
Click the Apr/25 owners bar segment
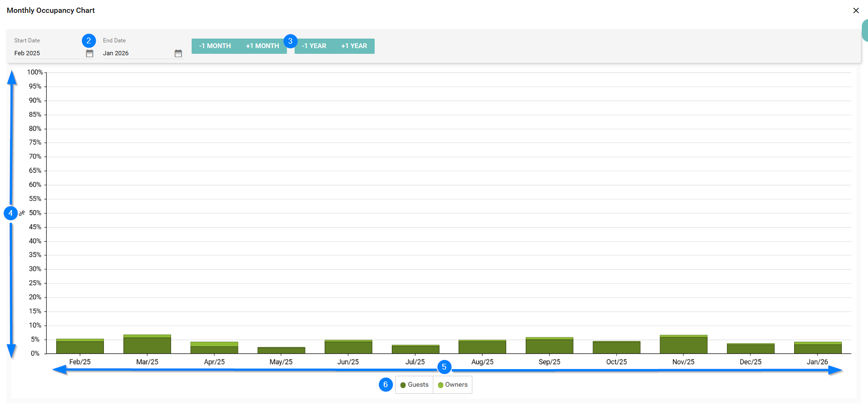(x=214, y=344)
